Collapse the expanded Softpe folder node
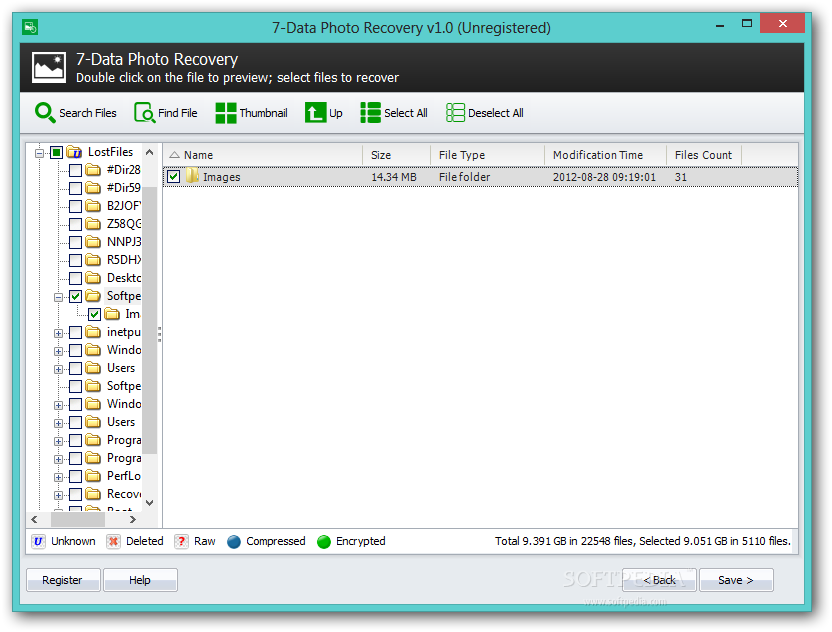 [x=58, y=297]
